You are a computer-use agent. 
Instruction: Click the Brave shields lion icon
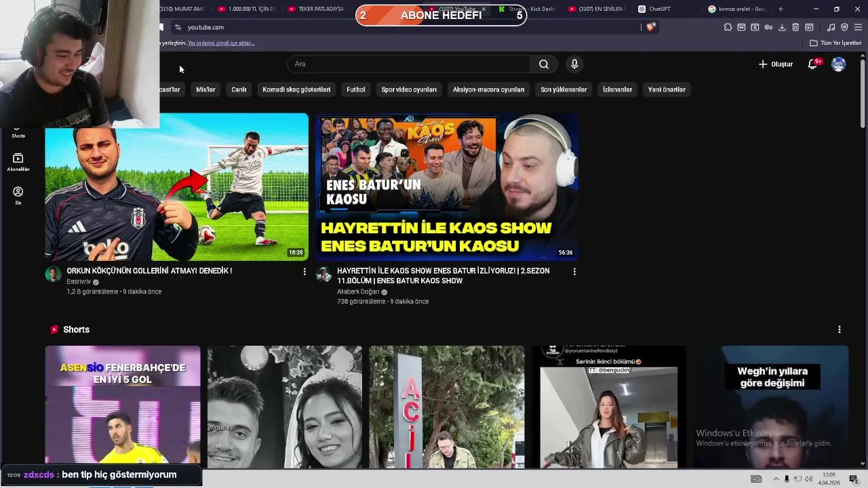click(x=650, y=27)
